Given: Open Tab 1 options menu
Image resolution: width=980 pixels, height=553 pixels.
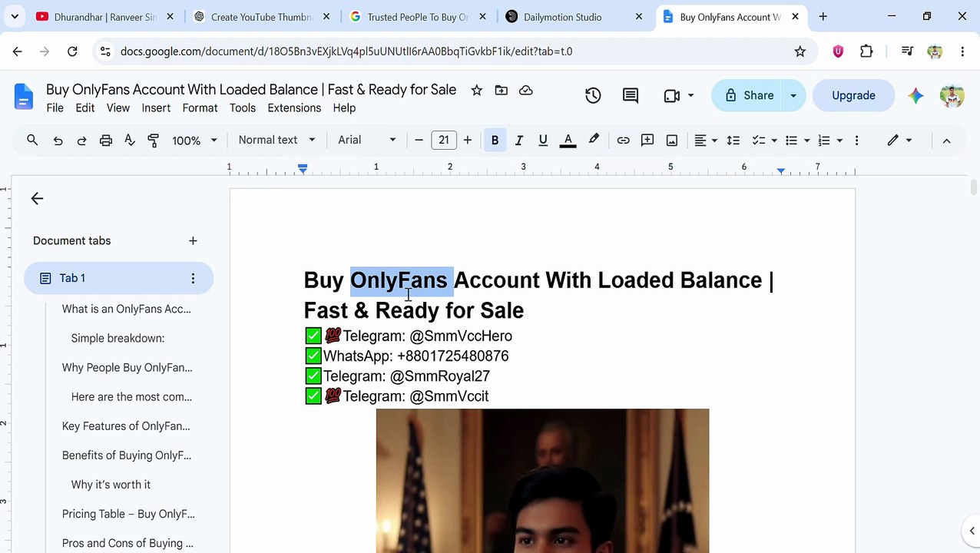Looking at the screenshot, I should [x=193, y=278].
